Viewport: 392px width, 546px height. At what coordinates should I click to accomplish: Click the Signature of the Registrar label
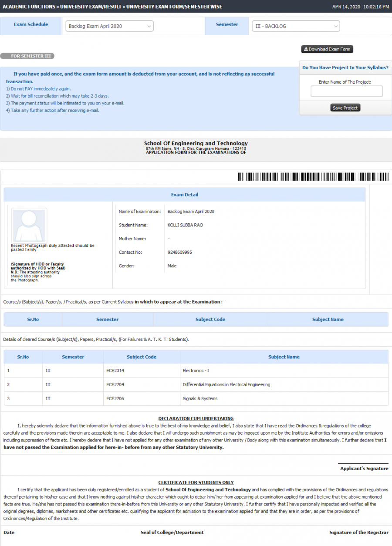359,532
